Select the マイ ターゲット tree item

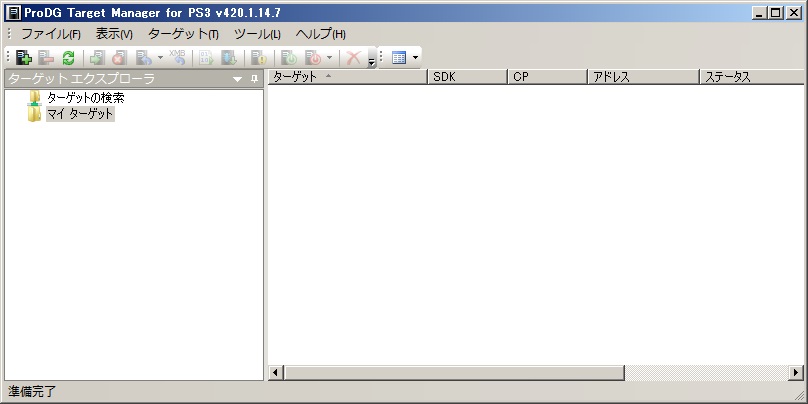click(x=80, y=114)
